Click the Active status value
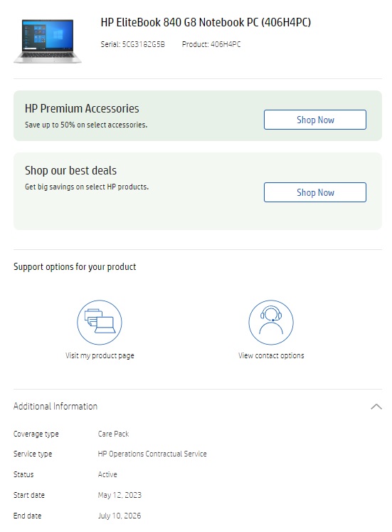This screenshot has height=532, width=392. [107, 474]
